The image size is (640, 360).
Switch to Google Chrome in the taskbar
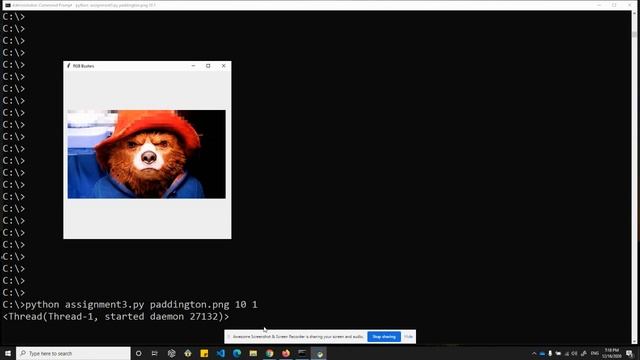269,353
